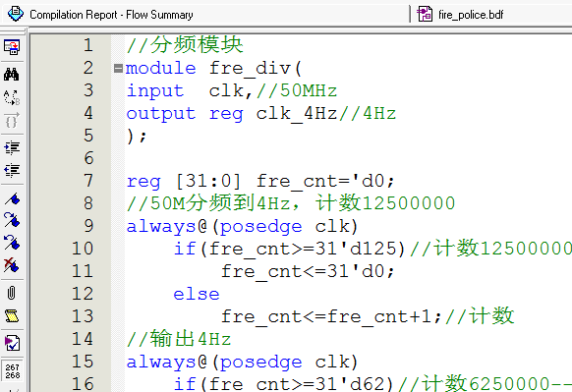The height and width of the screenshot is (392, 572).
Task: Click the paperclip insert file icon
Action: (12, 293)
